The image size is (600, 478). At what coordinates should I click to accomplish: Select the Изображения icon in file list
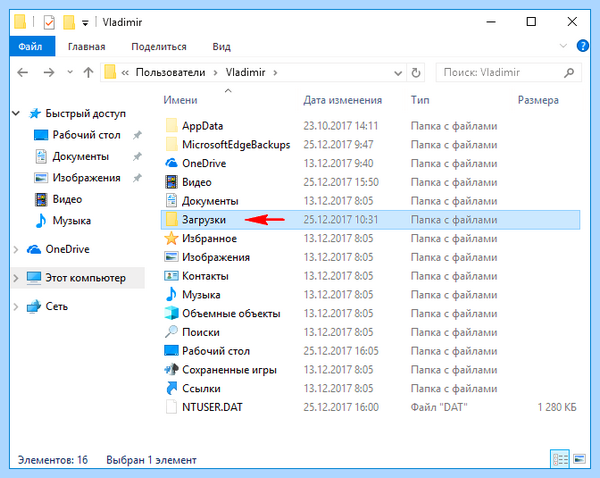point(171,257)
